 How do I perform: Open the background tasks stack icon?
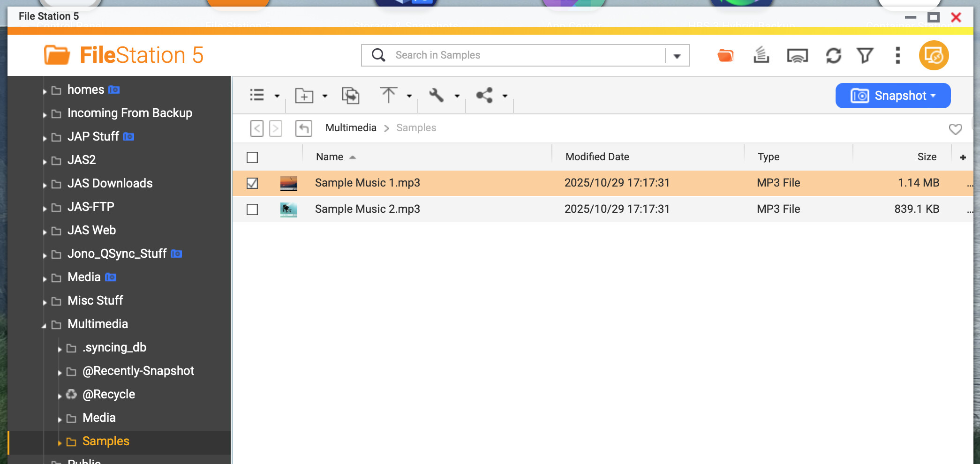[x=761, y=55]
